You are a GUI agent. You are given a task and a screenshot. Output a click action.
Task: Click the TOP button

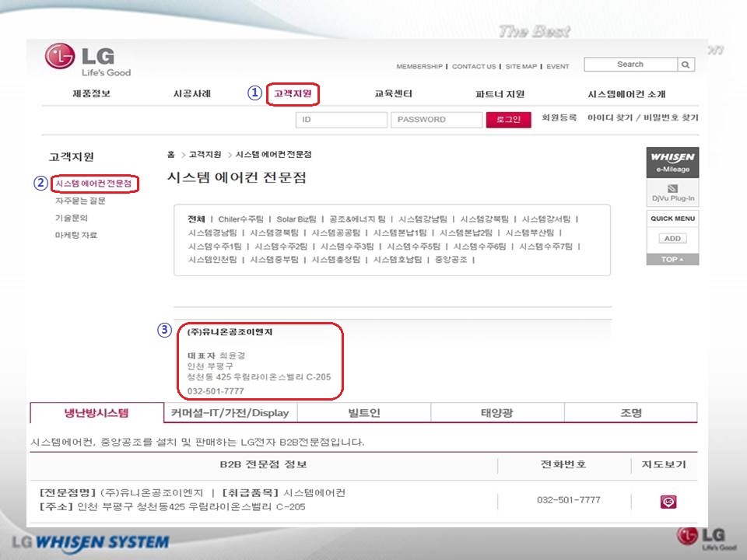tap(672, 260)
